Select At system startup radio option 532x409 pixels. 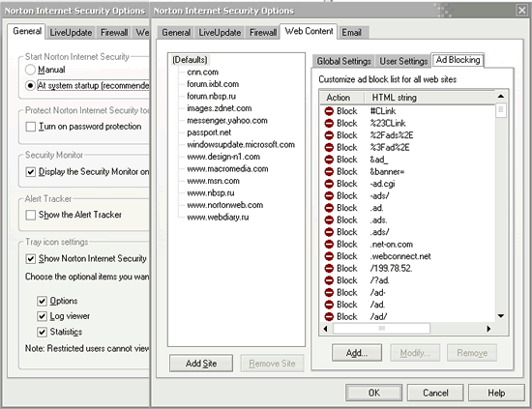pos(30,85)
